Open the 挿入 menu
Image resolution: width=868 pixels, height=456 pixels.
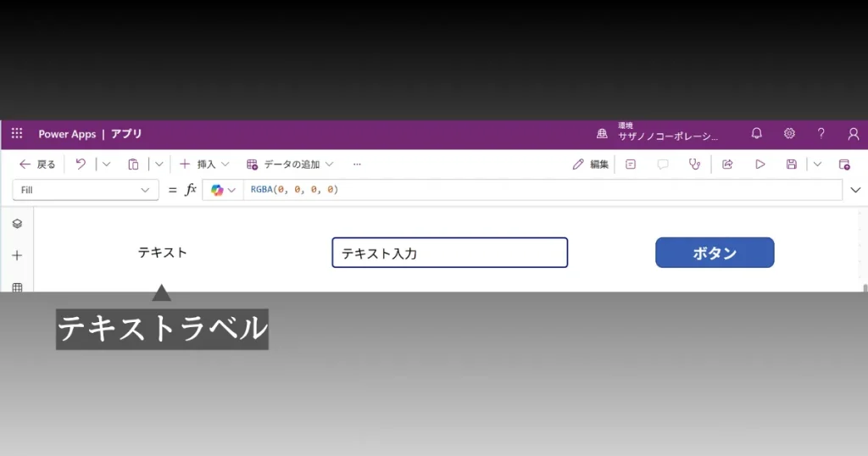204,164
